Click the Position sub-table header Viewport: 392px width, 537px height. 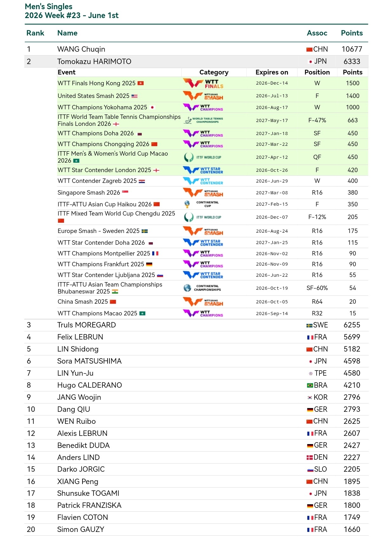(317, 72)
